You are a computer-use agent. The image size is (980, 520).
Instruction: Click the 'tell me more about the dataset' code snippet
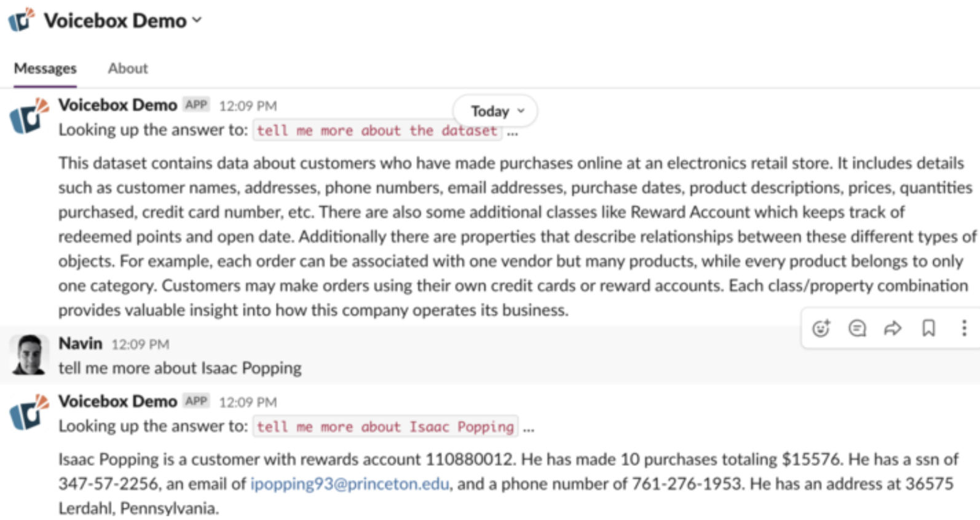[x=376, y=130]
